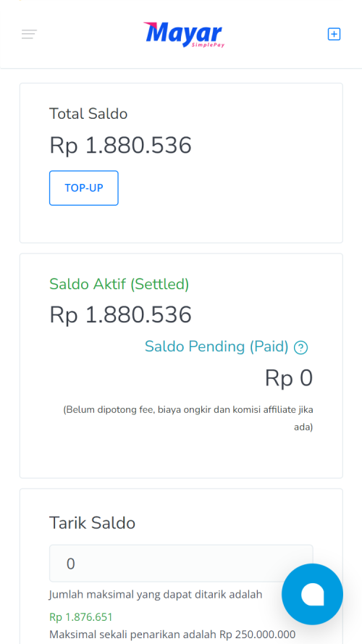Screen dimensions: 362x644
Task: Click the fee note text about ongkir and affiliate
Action: [x=188, y=419]
